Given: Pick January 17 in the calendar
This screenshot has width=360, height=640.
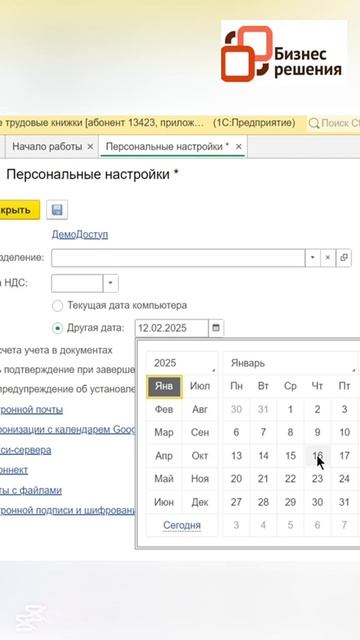Looking at the screenshot, I should click(345, 456).
